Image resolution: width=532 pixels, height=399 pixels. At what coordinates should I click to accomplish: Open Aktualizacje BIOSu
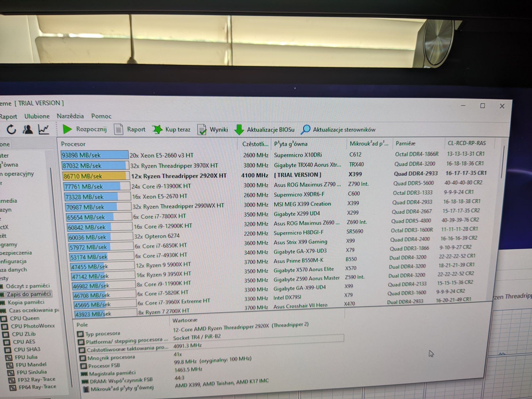click(x=264, y=130)
